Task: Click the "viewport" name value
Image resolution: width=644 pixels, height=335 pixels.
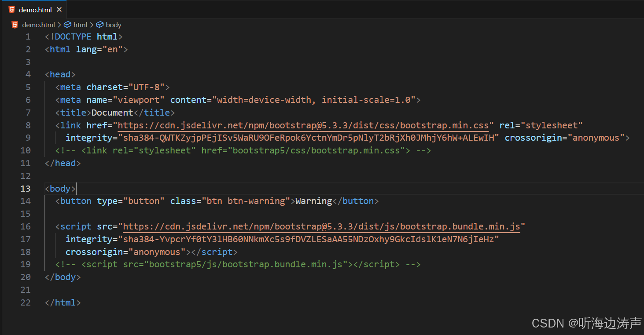Action: pos(139,100)
